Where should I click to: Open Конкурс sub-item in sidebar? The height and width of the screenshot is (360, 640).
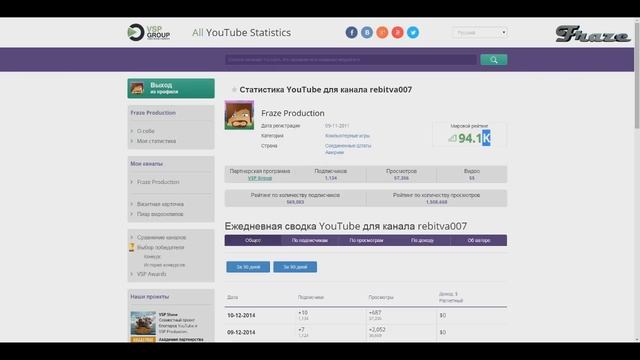pos(152,257)
